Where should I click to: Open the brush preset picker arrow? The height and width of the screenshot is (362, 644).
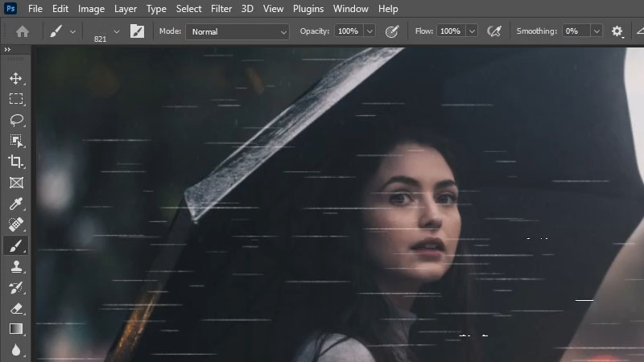[x=117, y=31]
